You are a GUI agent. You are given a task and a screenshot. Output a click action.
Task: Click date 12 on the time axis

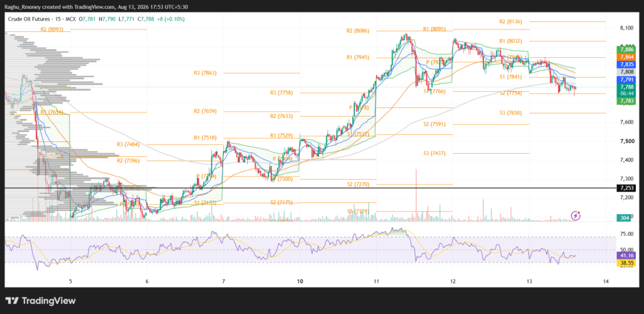(x=453, y=281)
